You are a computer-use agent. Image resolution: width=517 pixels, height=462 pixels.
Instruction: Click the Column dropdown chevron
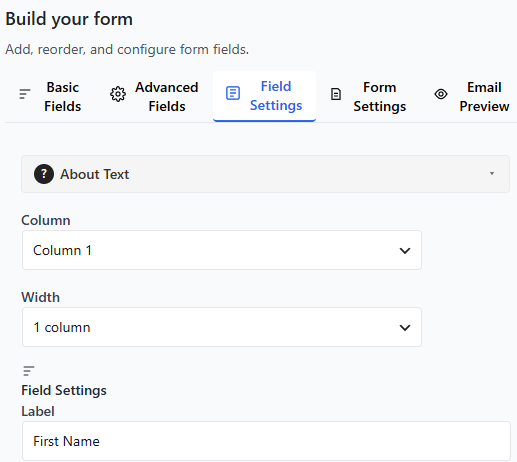tap(405, 251)
